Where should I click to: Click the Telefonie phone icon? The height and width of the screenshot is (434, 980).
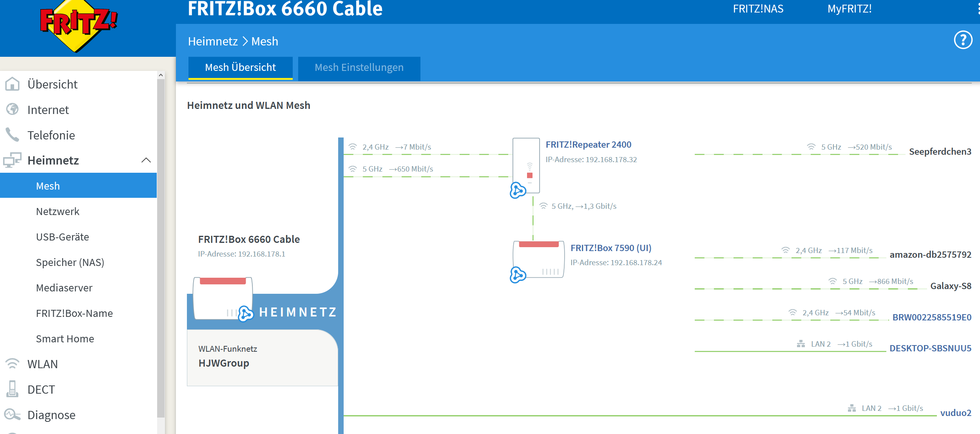[x=12, y=135]
